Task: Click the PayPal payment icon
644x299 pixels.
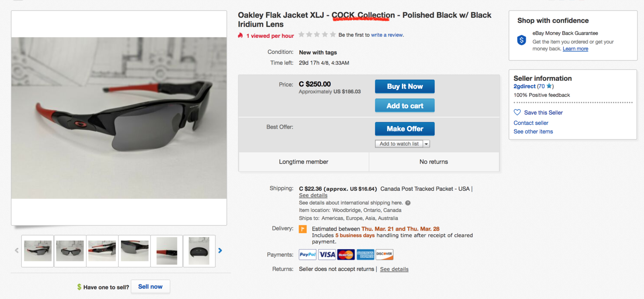Action: pos(308,254)
